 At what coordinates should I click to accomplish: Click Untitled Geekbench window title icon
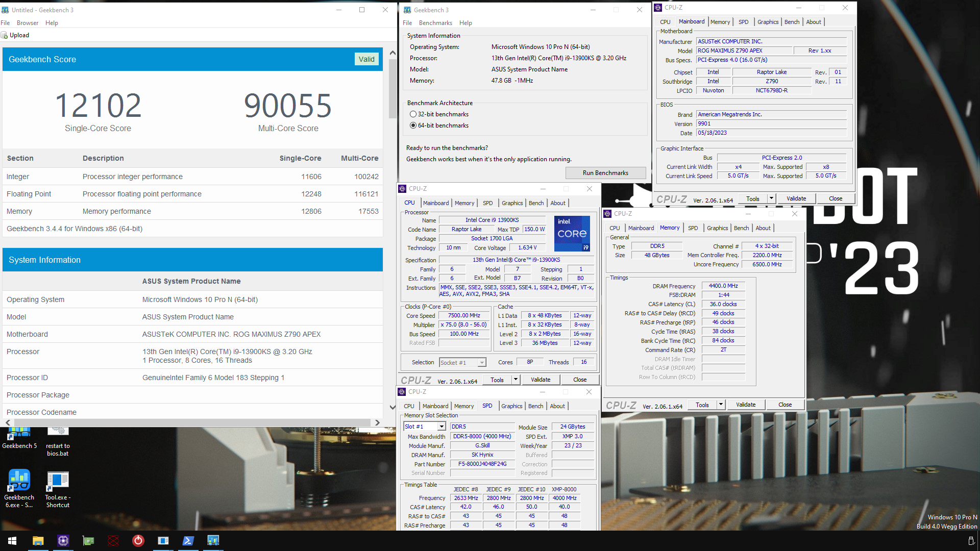tap(5, 10)
